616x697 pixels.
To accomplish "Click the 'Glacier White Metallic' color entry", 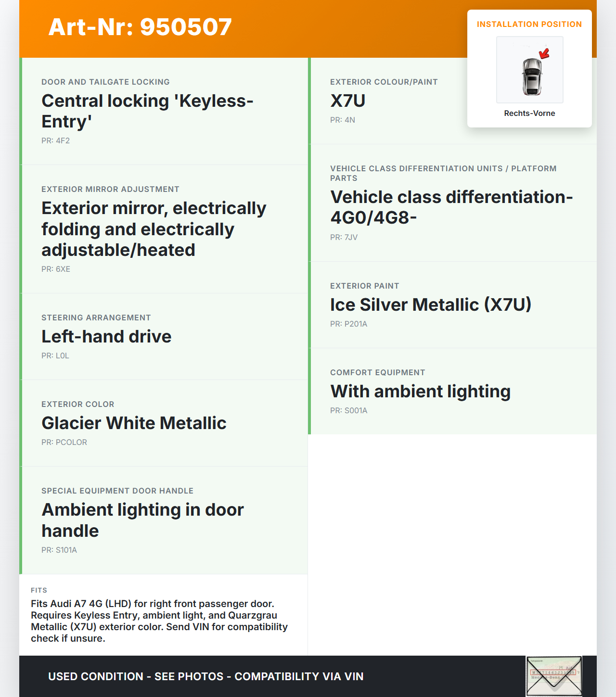I will (134, 423).
